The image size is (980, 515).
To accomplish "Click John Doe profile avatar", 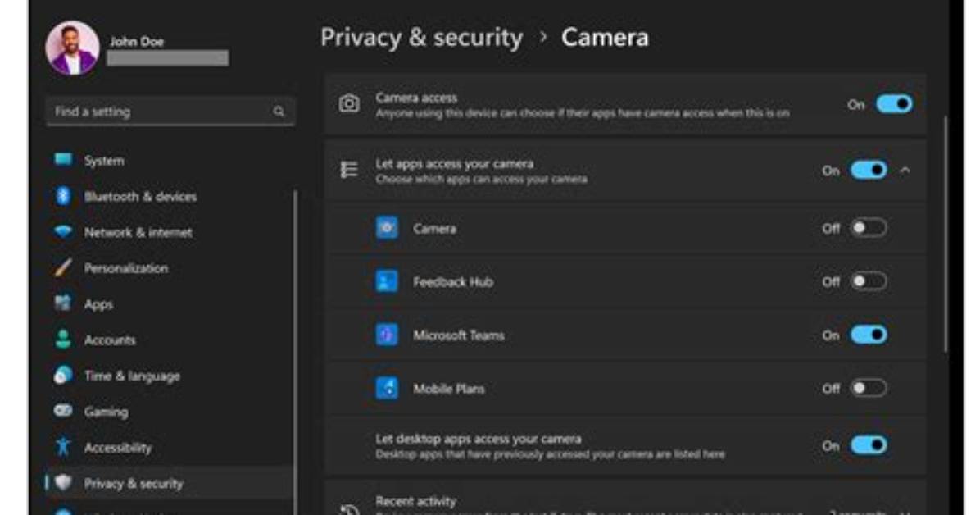I will pos(72,48).
